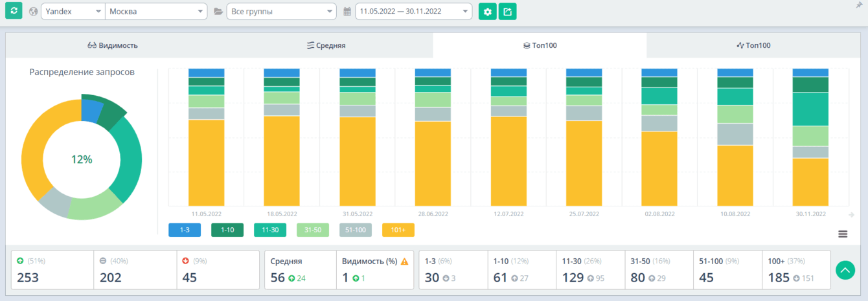Click the chart's next arrow

[852, 215]
